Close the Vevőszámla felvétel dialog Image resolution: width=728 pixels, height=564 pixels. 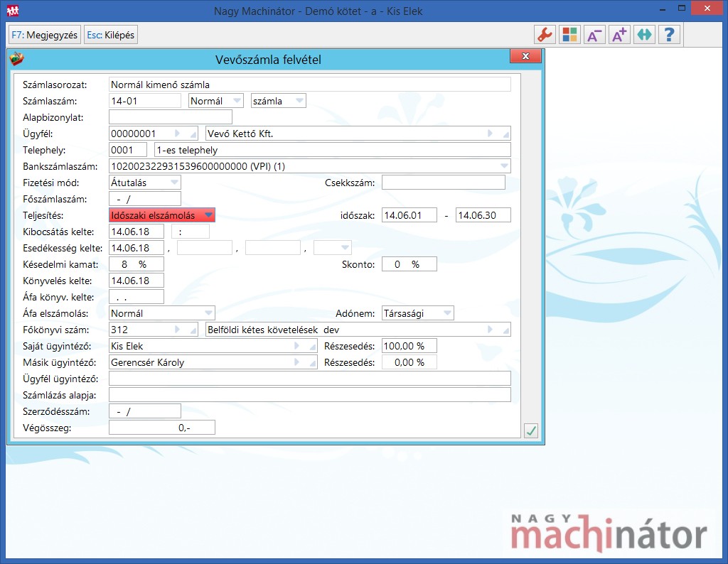(x=525, y=57)
